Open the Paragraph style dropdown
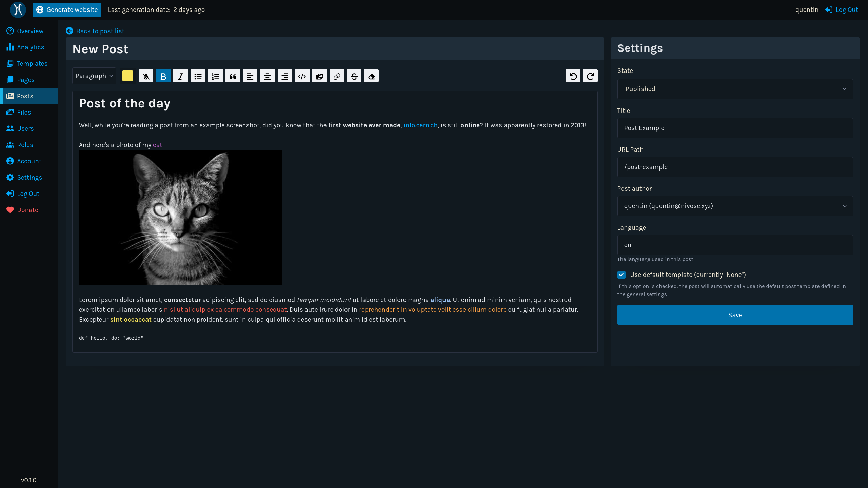868x488 pixels. [94, 76]
